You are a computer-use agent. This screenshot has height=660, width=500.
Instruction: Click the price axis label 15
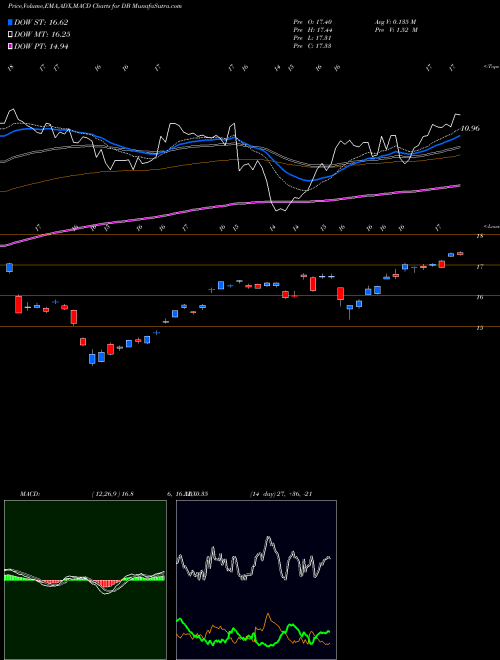point(479,328)
